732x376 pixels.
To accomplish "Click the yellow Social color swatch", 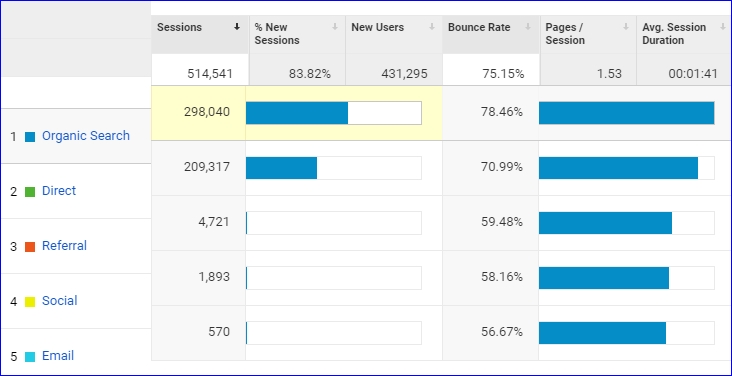I will [x=30, y=302].
